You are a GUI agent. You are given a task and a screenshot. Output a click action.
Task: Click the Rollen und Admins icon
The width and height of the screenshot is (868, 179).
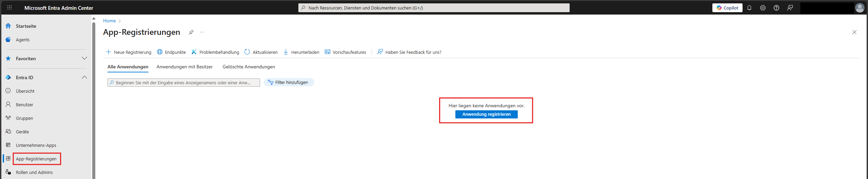point(8,172)
